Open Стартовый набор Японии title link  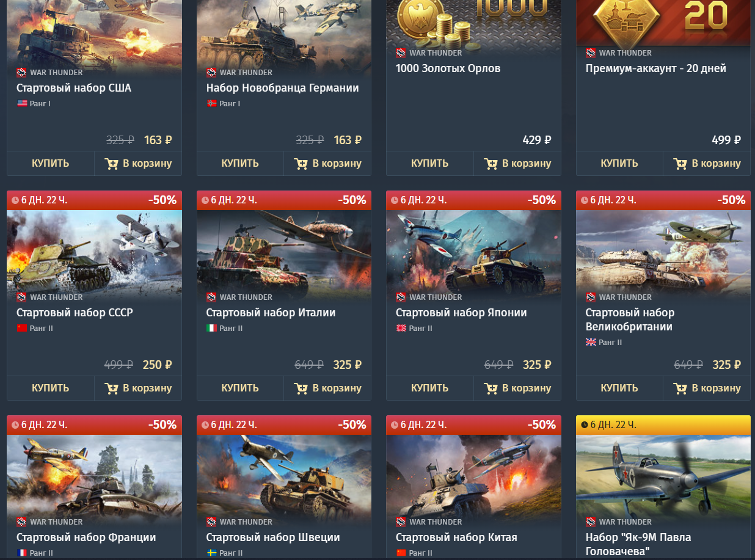tap(461, 313)
